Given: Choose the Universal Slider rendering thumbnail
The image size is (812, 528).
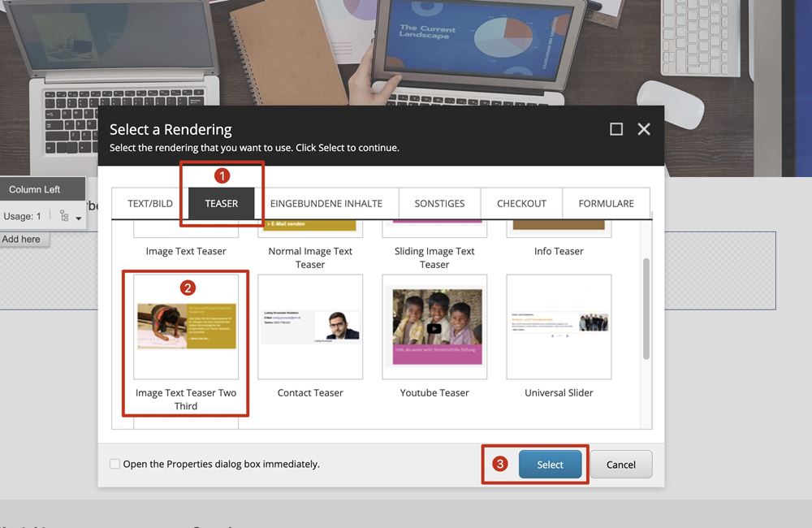Looking at the screenshot, I should 559,327.
